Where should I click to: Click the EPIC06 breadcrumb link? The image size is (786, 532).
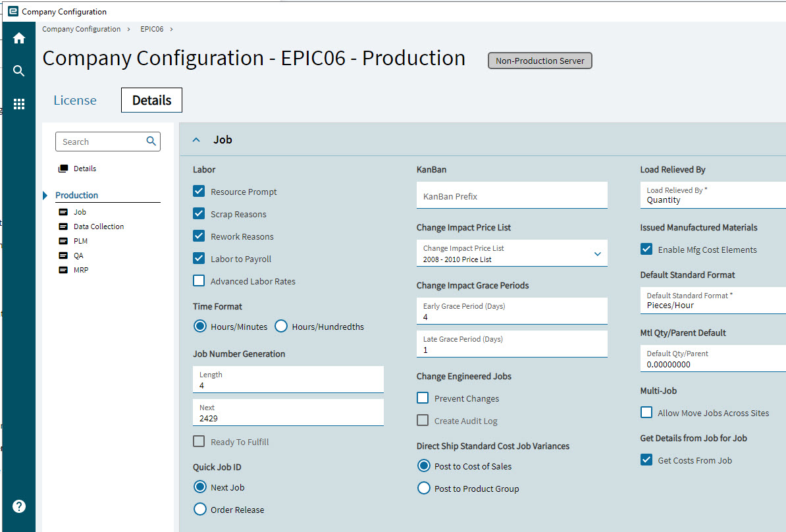(x=152, y=29)
